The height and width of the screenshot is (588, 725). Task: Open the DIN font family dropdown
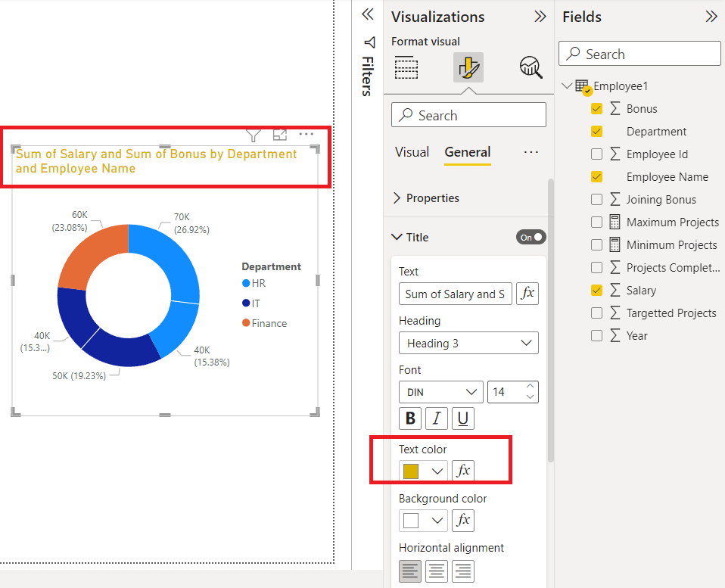pos(440,392)
